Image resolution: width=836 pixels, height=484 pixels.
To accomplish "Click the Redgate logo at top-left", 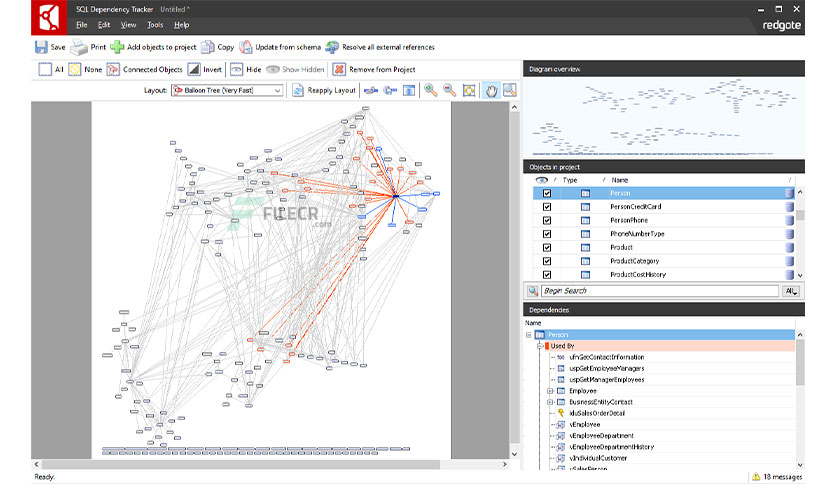I will 49,17.
